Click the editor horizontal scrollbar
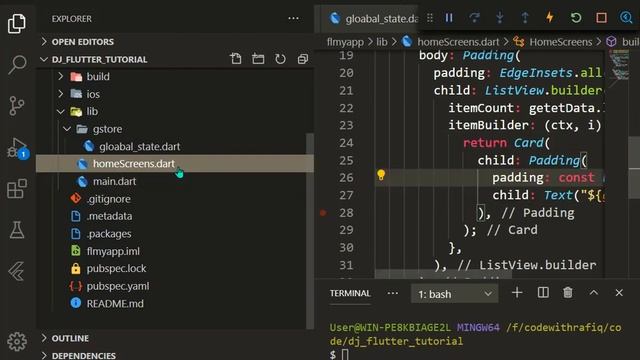 click(x=443, y=273)
